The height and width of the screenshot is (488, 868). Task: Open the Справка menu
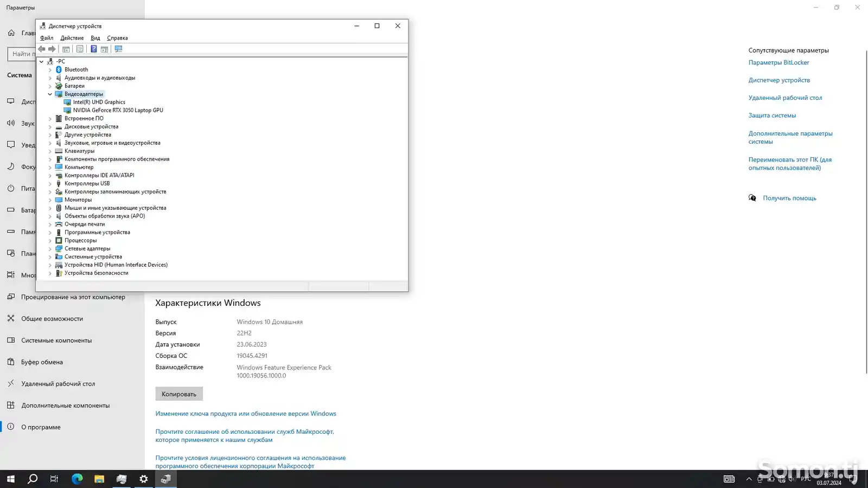pos(117,38)
